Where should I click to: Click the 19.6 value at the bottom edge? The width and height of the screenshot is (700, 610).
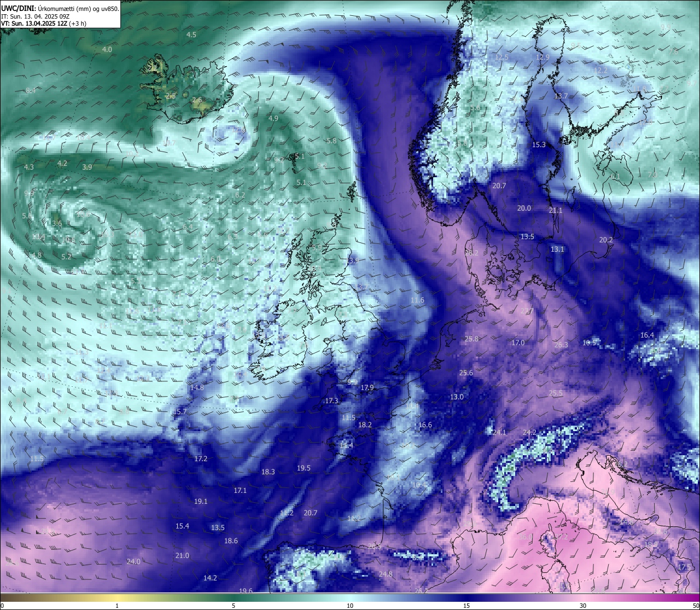point(246,591)
